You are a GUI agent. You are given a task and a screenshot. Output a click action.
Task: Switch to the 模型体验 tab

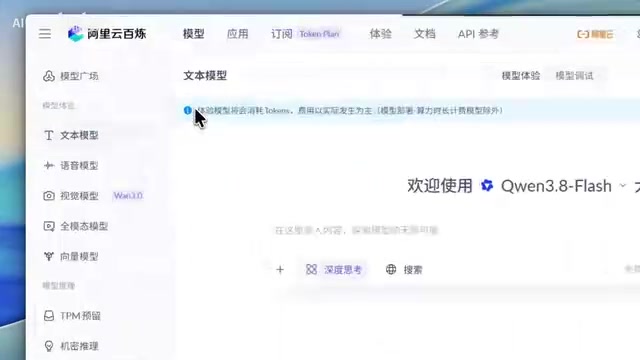tap(521, 76)
